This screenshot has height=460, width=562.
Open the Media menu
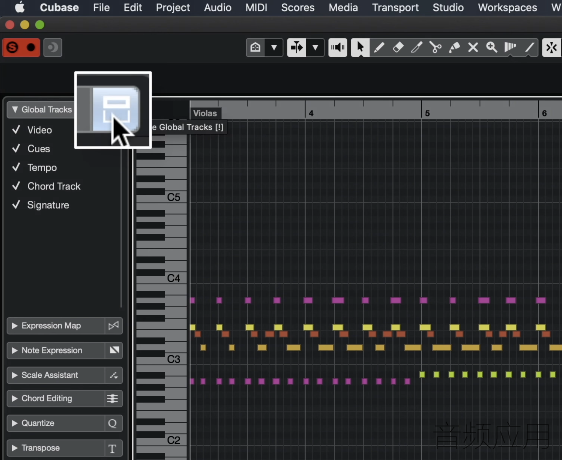pyautogui.click(x=343, y=8)
